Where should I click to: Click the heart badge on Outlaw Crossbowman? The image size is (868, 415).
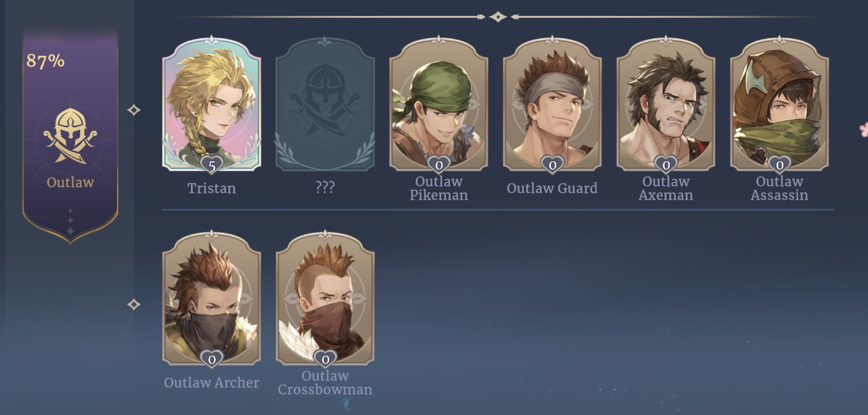click(x=325, y=360)
